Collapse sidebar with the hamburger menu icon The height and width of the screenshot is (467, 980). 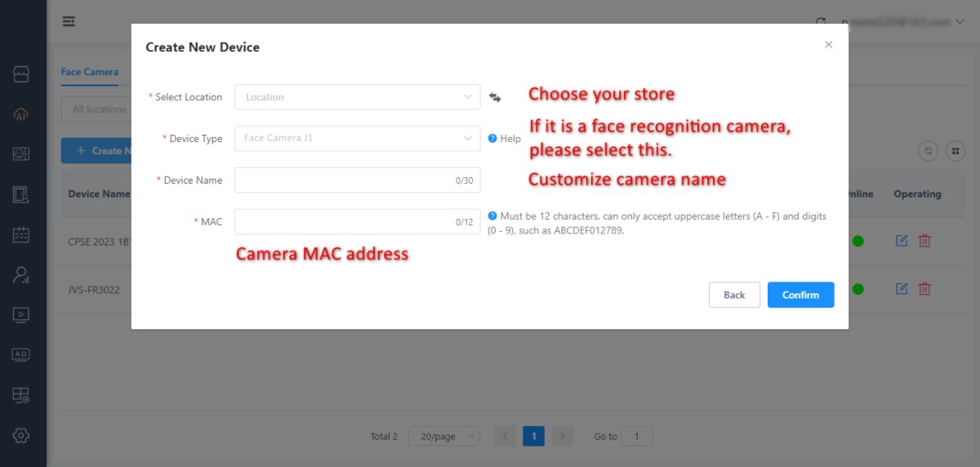click(x=69, y=22)
